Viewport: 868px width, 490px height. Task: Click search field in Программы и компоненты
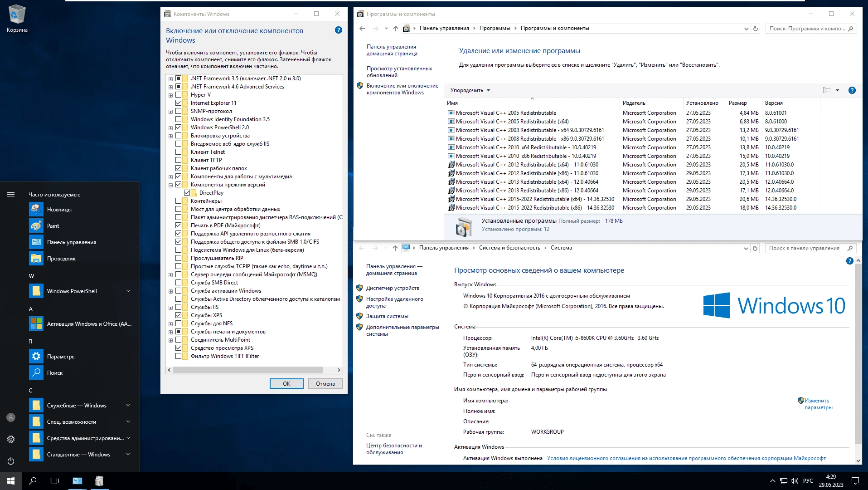coord(811,29)
